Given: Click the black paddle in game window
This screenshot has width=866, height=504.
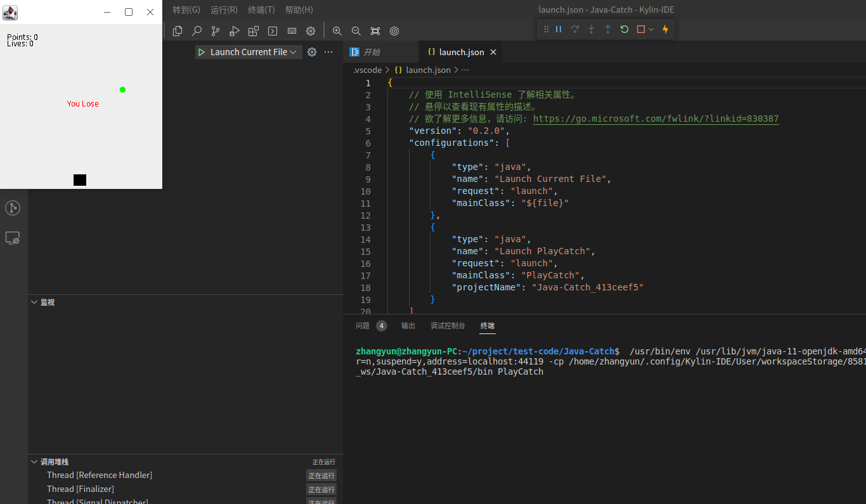Looking at the screenshot, I should pos(80,180).
